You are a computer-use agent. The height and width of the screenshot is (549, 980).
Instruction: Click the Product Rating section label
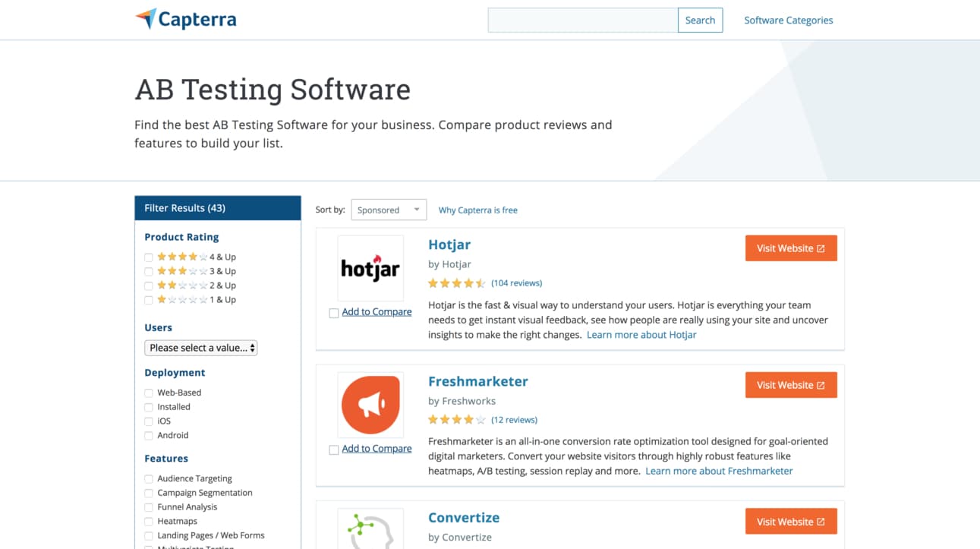pos(181,237)
